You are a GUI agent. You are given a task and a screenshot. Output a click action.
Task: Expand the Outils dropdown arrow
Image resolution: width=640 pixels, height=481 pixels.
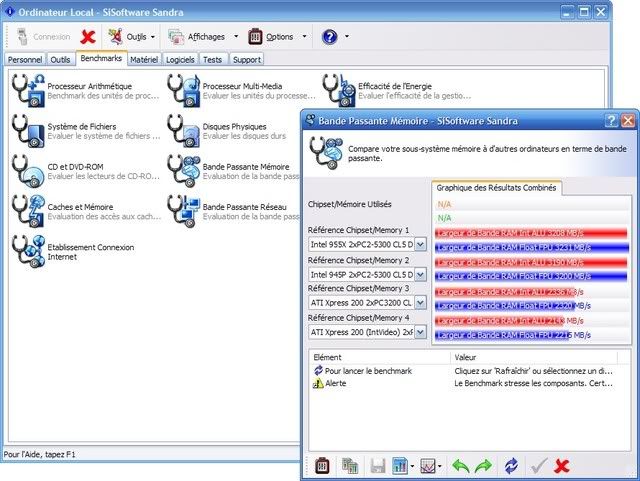tap(153, 37)
